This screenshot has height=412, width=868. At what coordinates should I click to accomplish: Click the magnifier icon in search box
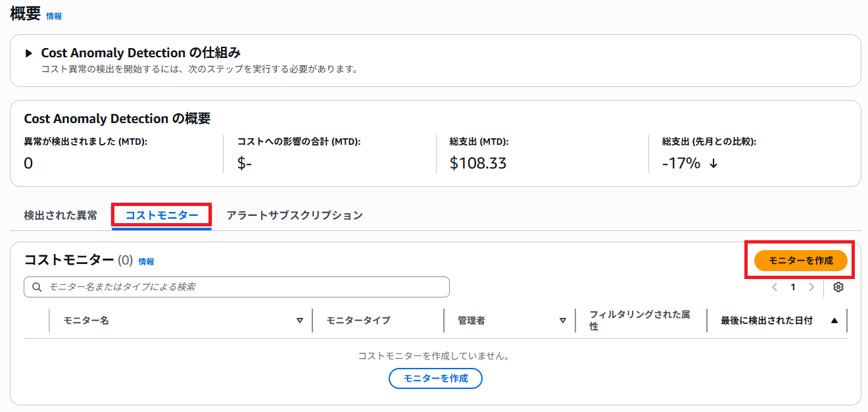36,287
